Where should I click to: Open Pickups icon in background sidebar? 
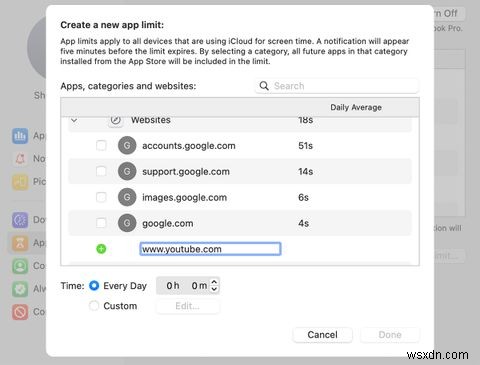pos(20,182)
